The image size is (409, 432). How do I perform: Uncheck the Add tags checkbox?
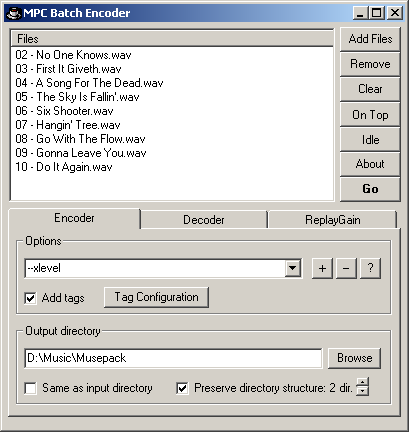pos(30,298)
